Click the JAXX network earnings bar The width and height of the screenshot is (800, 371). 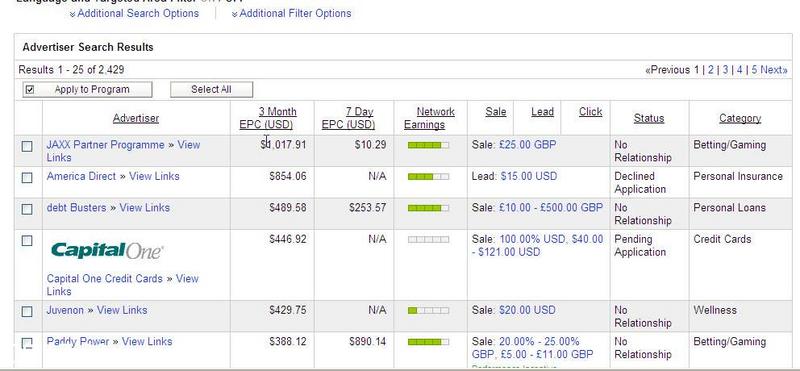pos(428,145)
